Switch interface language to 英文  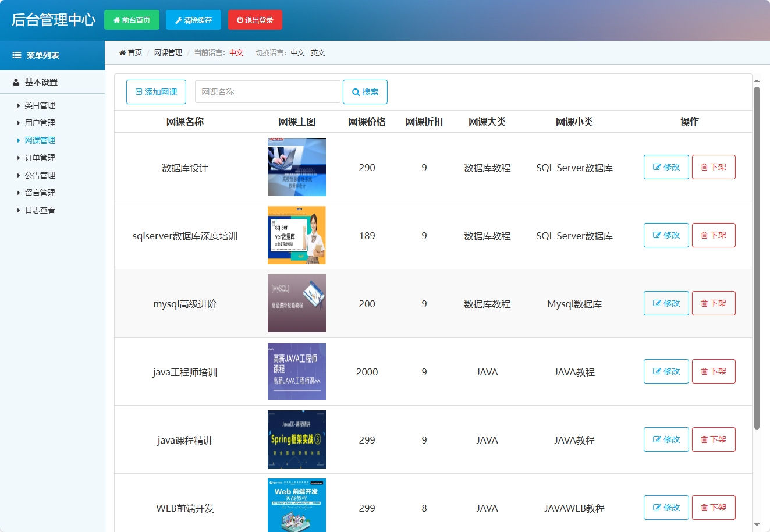tap(317, 52)
